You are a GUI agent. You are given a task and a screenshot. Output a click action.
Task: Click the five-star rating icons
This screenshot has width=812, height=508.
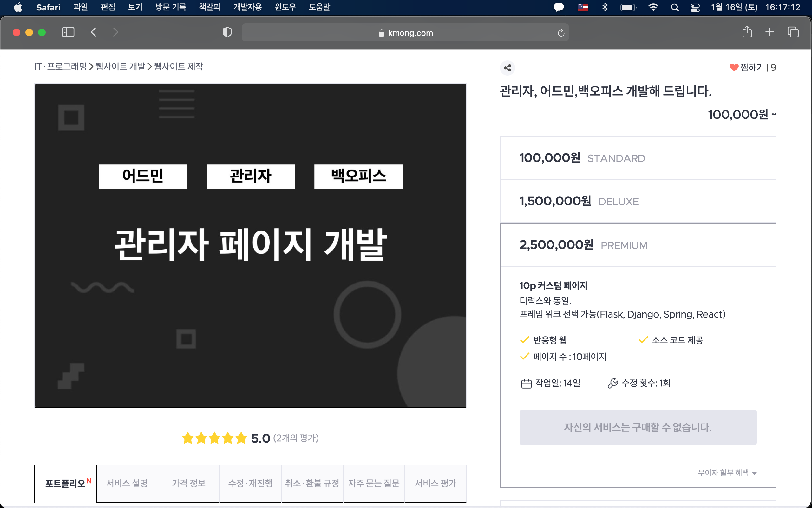(x=214, y=438)
